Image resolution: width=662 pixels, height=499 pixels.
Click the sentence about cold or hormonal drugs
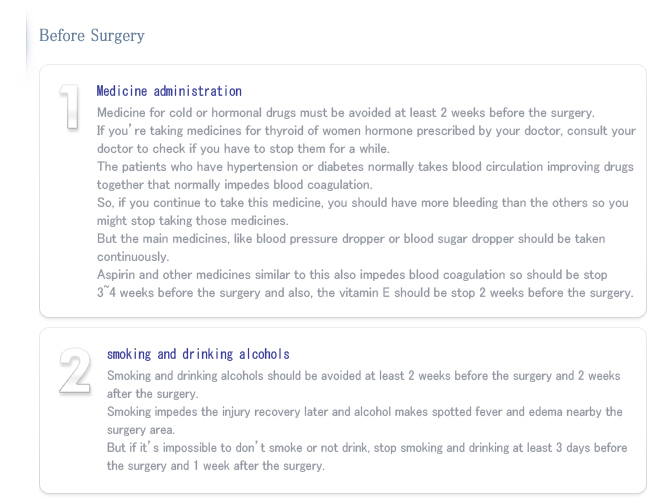pos(346,113)
